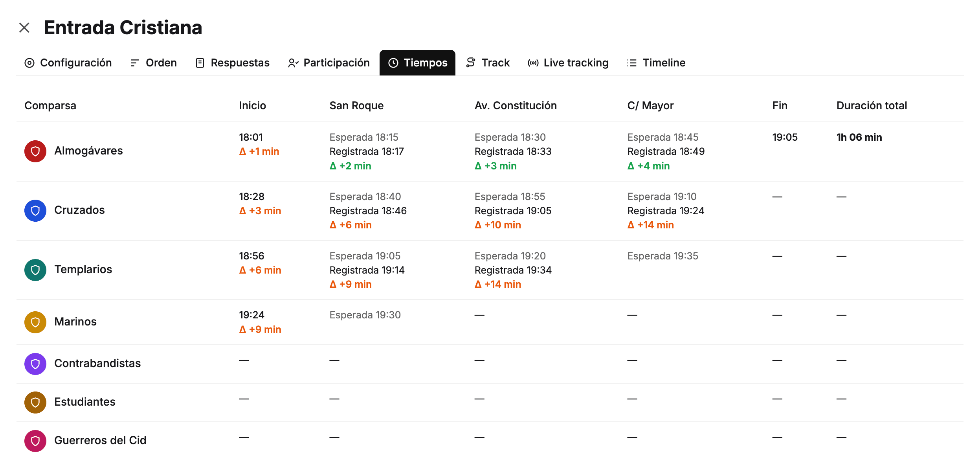Viewport: 980px width, 465px height.
Task: Click the pink Guerreros del Cid shield icon
Action: [35, 441]
